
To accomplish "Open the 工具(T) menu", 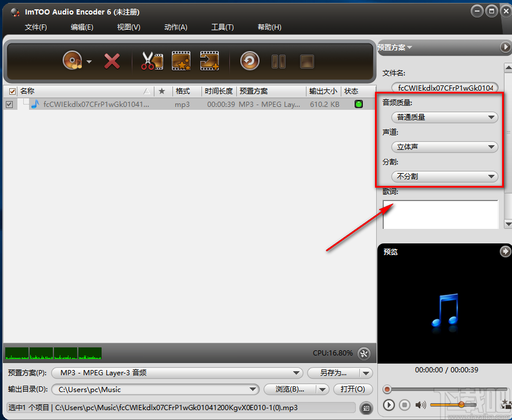I will point(222,27).
